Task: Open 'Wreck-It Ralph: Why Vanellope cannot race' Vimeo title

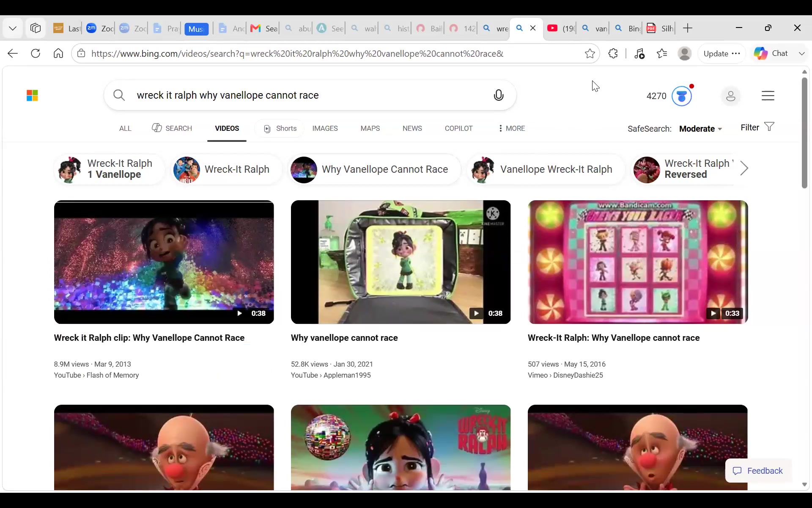Action: point(614,338)
